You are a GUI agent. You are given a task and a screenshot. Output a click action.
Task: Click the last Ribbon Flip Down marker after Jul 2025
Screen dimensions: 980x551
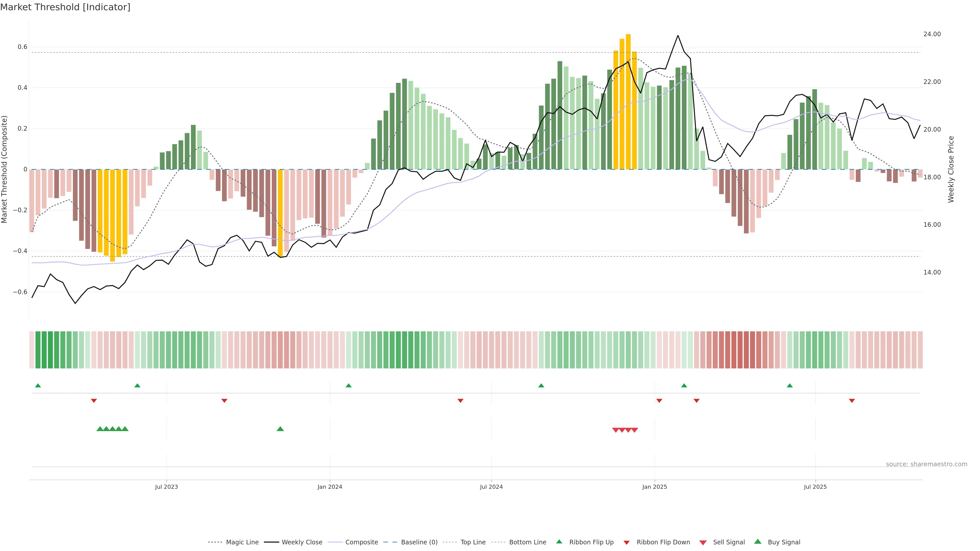click(852, 401)
